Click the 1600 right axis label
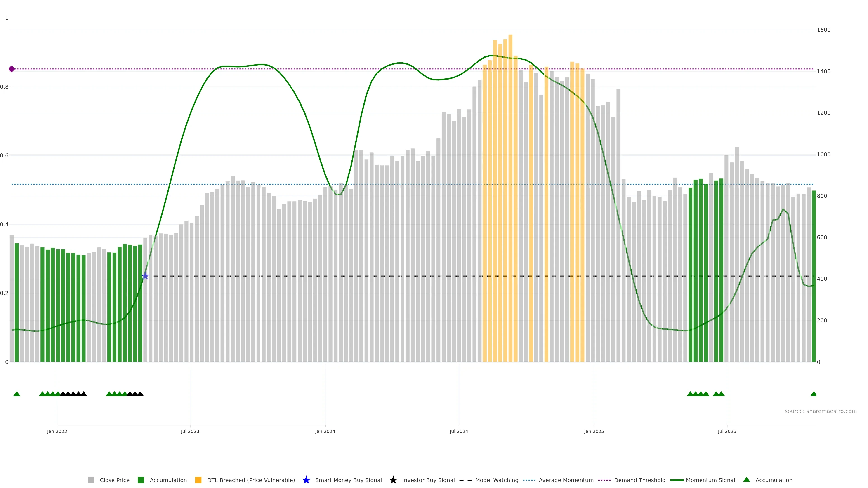The image size is (868, 488). coord(823,30)
